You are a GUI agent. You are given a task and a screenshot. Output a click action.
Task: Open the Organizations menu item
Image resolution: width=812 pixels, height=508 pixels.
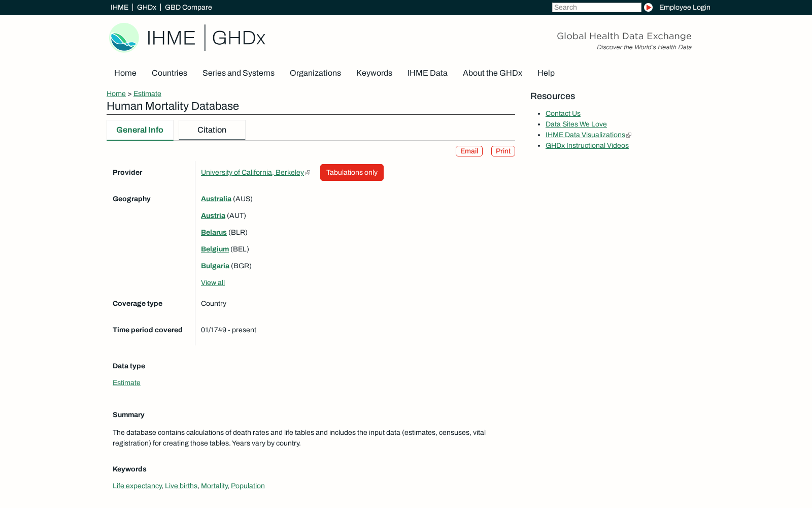(315, 73)
